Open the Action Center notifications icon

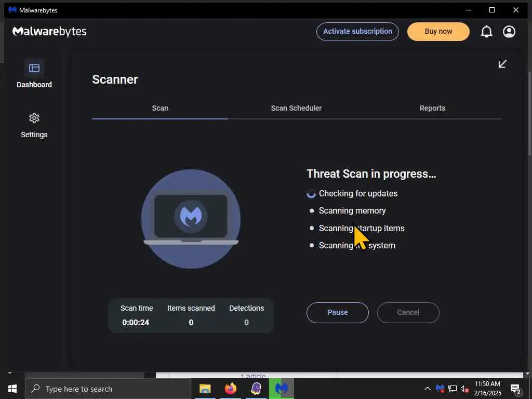click(x=516, y=389)
